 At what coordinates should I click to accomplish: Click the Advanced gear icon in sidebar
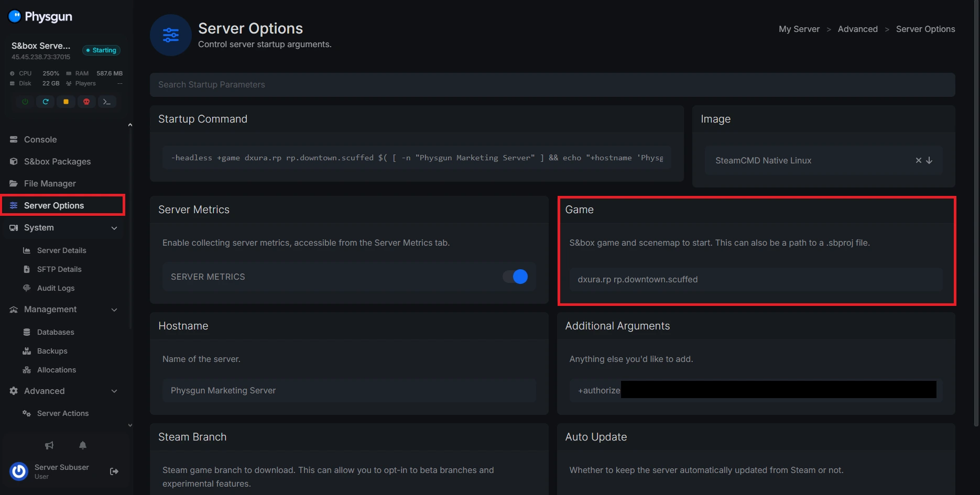14,391
